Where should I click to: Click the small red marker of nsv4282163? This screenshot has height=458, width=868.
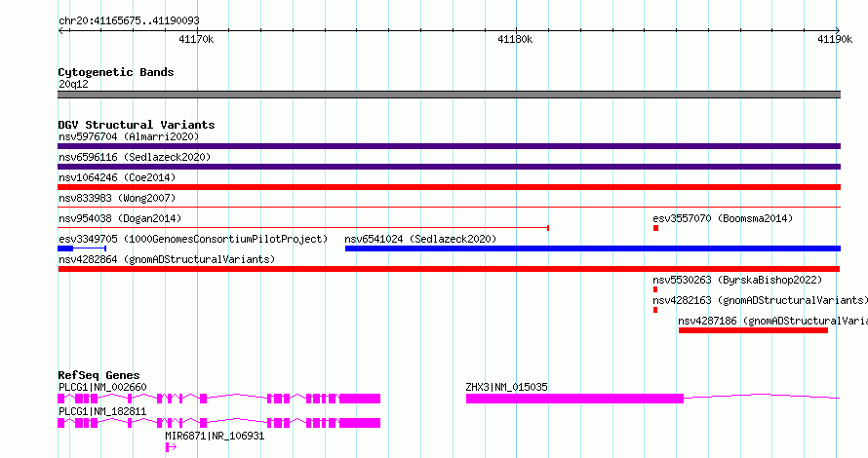655,310
